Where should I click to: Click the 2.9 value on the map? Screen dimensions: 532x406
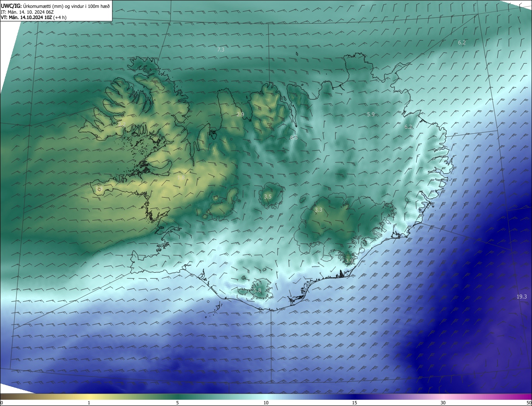point(240,114)
